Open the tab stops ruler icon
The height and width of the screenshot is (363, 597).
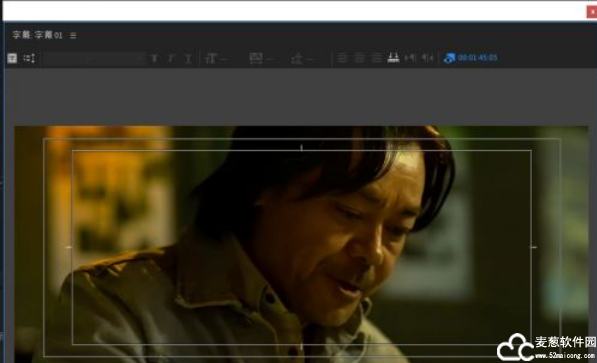(x=393, y=58)
